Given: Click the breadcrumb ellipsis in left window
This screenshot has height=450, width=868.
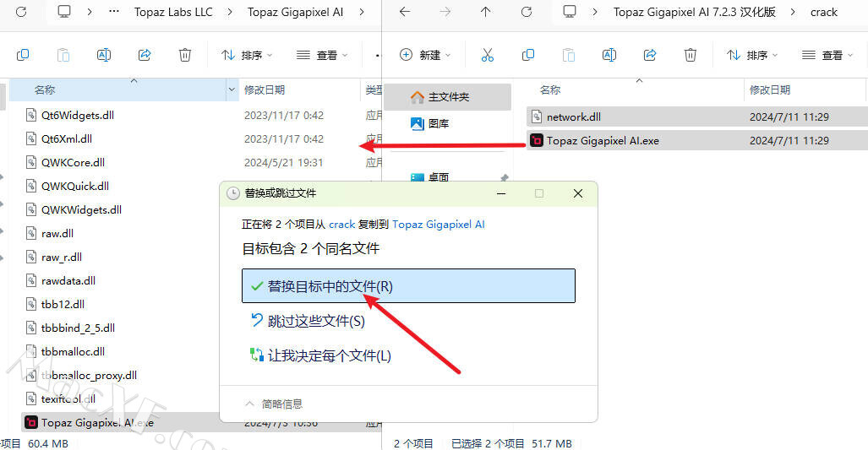Looking at the screenshot, I should click(114, 12).
